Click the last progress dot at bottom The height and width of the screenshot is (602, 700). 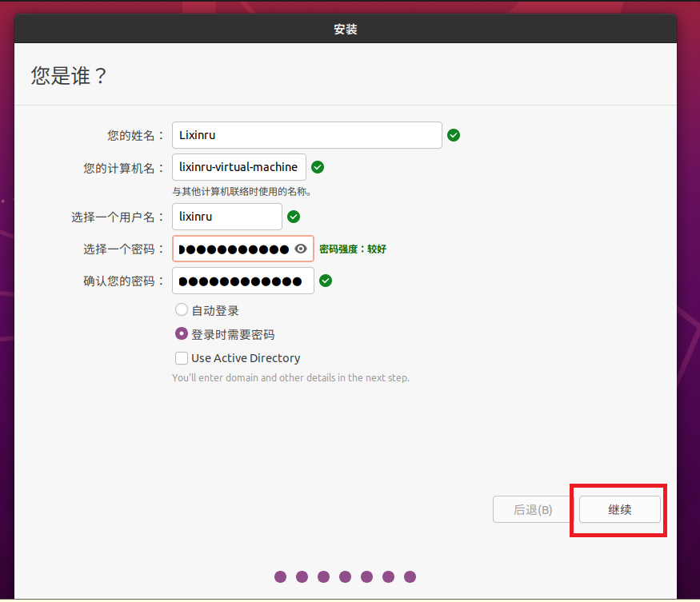pyautogui.click(x=410, y=576)
